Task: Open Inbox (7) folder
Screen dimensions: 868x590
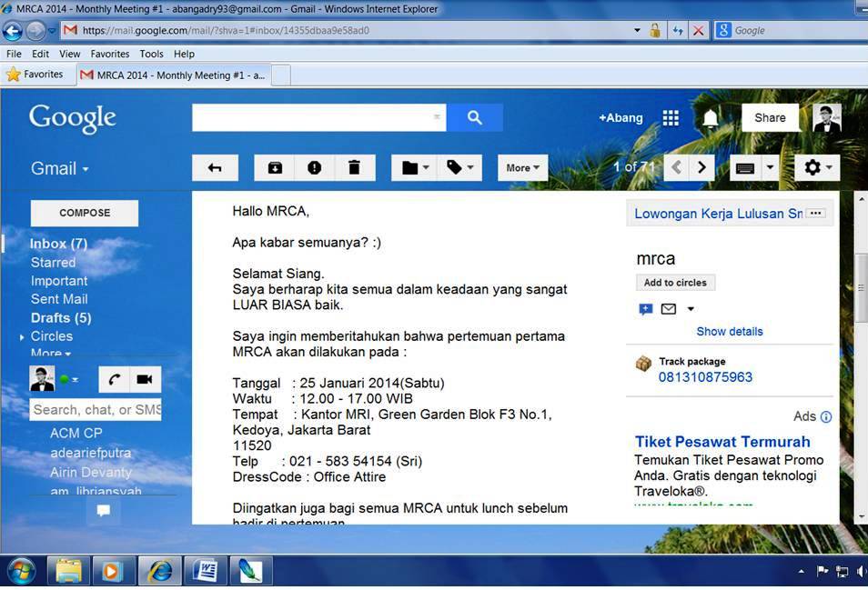Action: 58,244
